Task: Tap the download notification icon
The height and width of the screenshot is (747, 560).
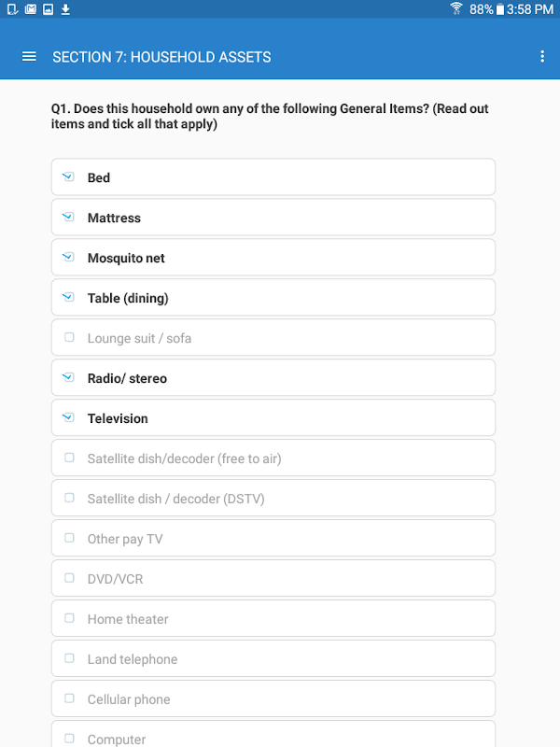Action: pos(65,9)
